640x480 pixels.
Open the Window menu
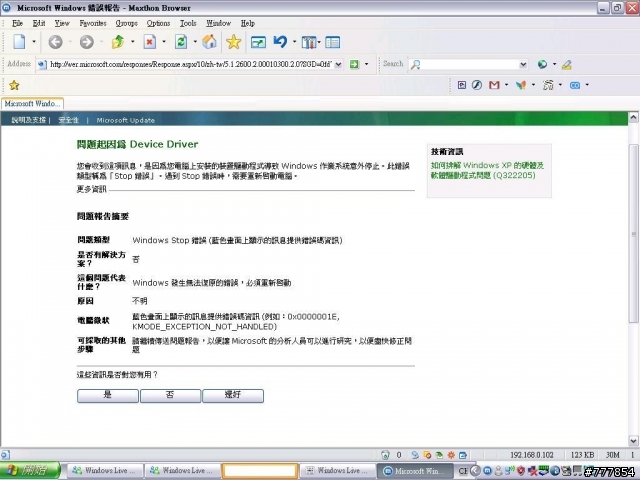pos(218,23)
